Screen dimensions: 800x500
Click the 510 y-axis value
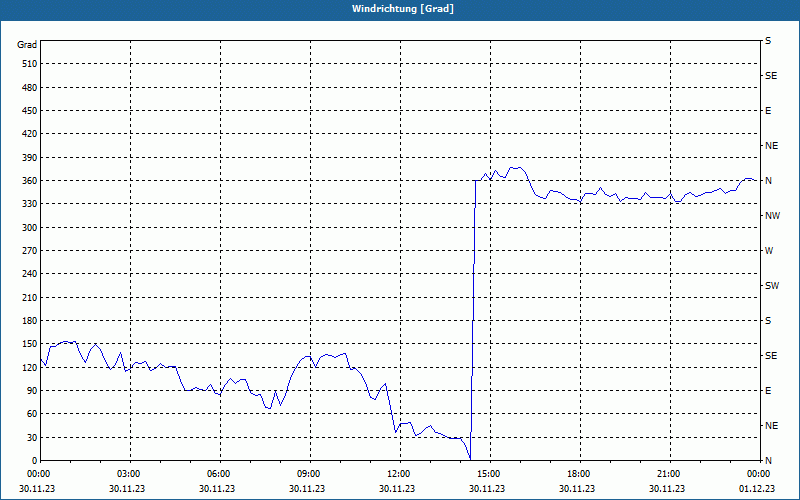(30, 64)
